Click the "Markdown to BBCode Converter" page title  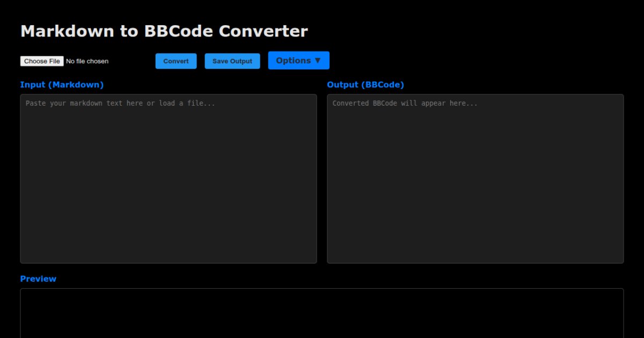point(164,31)
